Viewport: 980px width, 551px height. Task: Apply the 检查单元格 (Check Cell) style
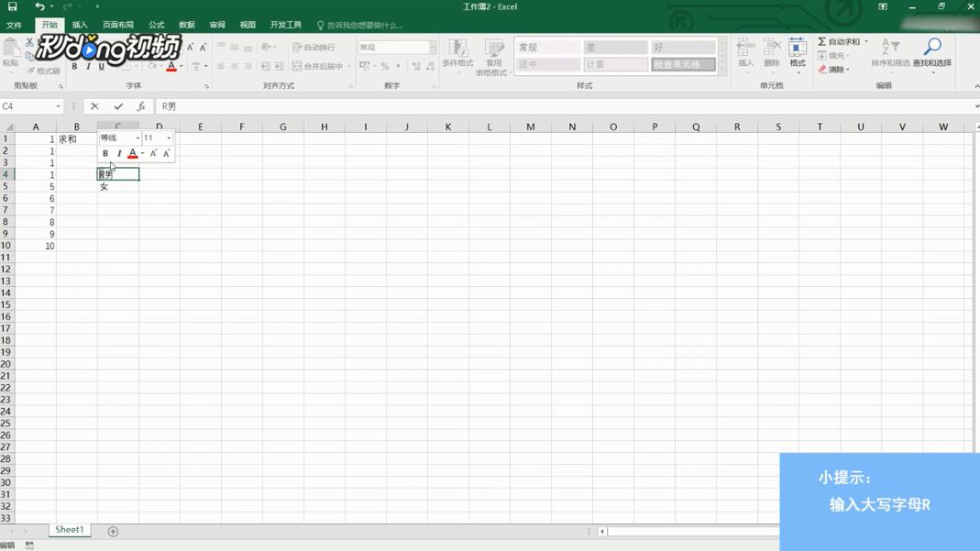[683, 64]
